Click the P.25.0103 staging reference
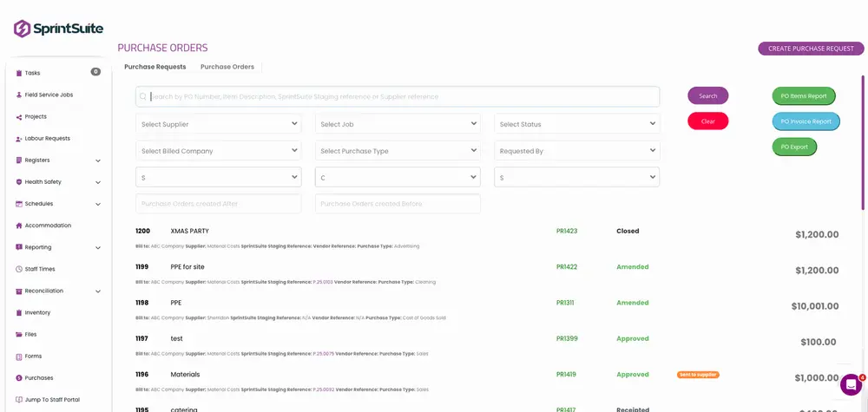This screenshot has height=412, width=868. point(323,282)
